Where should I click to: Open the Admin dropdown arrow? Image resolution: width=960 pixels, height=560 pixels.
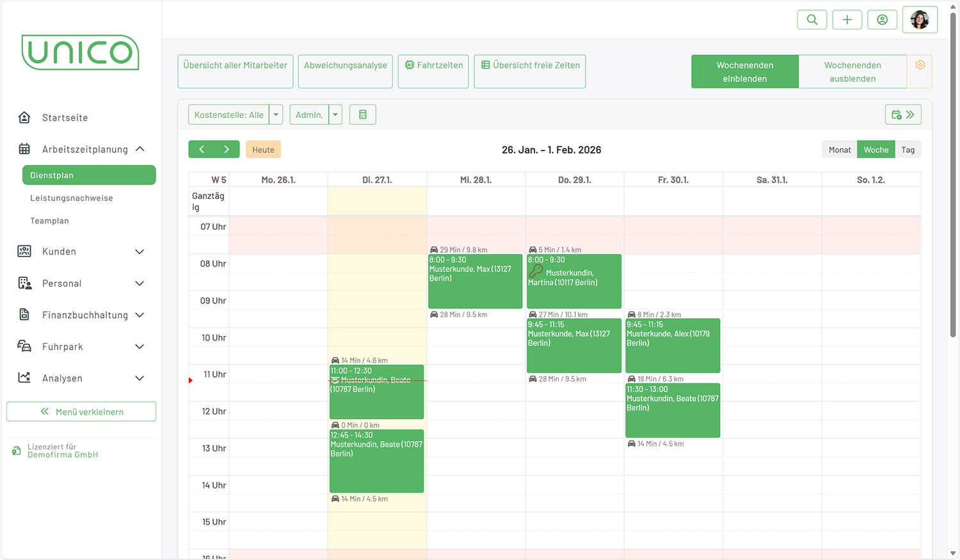[335, 115]
